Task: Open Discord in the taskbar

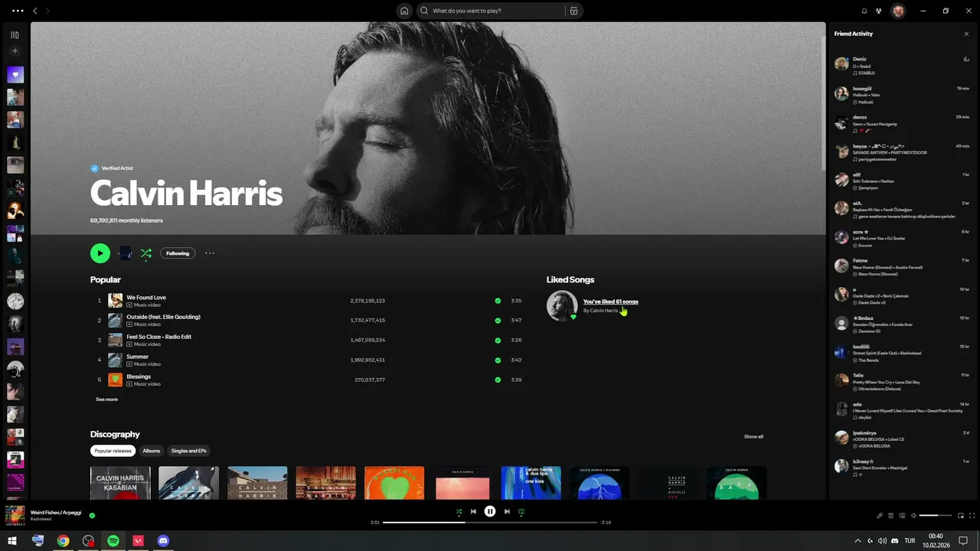Action: pyautogui.click(x=163, y=540)
